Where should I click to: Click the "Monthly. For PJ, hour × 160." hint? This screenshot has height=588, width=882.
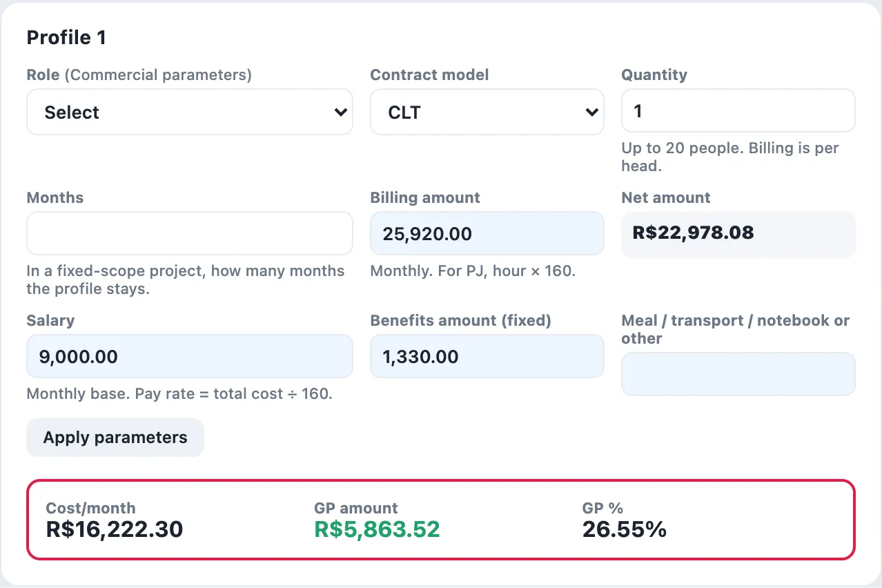pos(473,271)
